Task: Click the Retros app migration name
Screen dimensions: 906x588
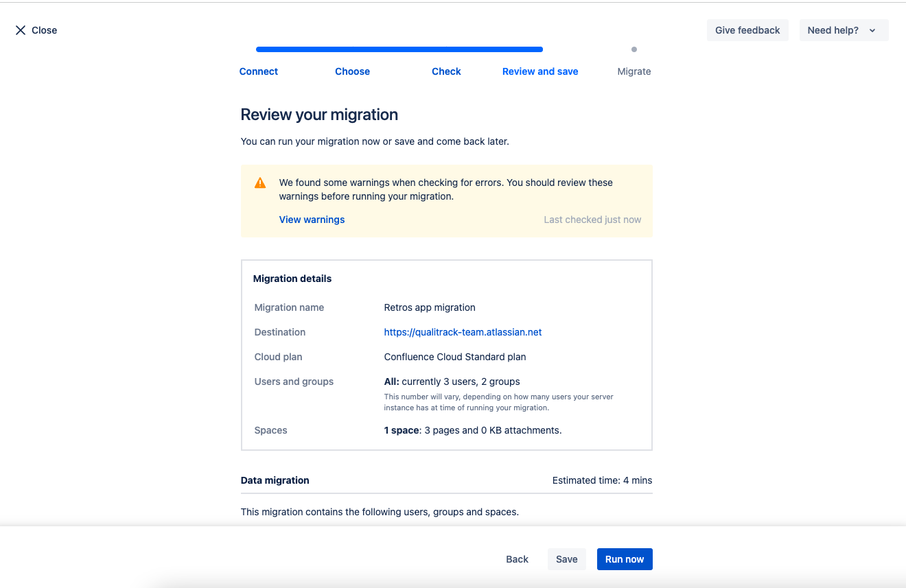Action: [x=430, y=307]
